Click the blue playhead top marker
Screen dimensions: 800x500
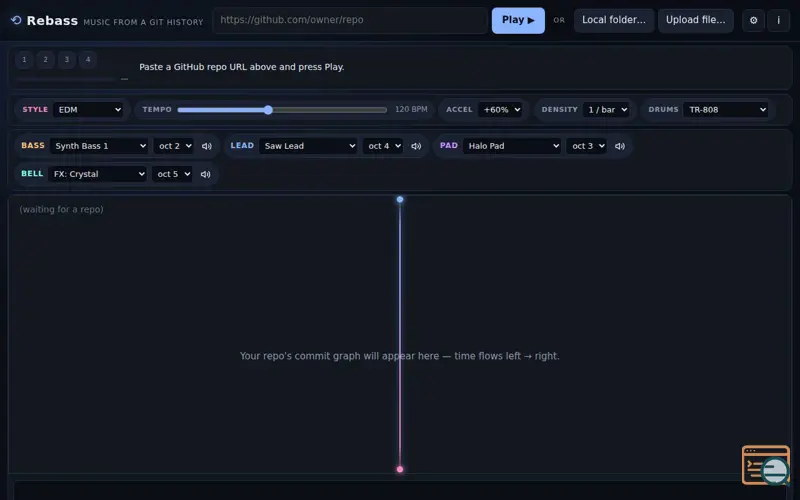click(x=400, y=199)
